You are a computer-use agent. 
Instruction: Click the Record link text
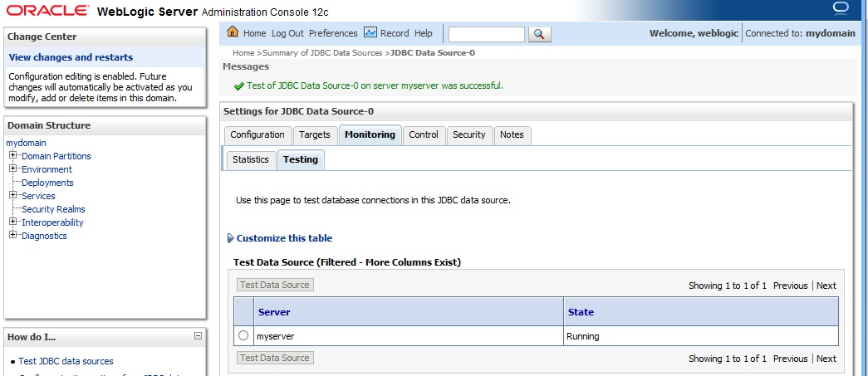(x=395, y=33)
